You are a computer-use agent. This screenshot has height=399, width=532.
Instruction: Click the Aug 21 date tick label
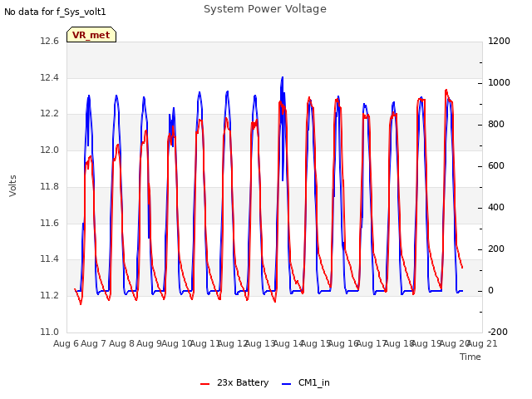click(x=482, y=343)
